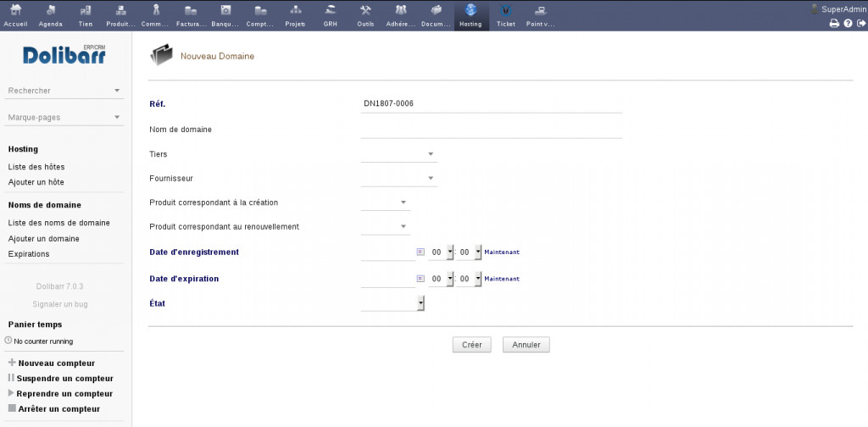This screenshot has height=427, width=868.
Task: Open the Ticket menu tab
Action: pos(506,15)
